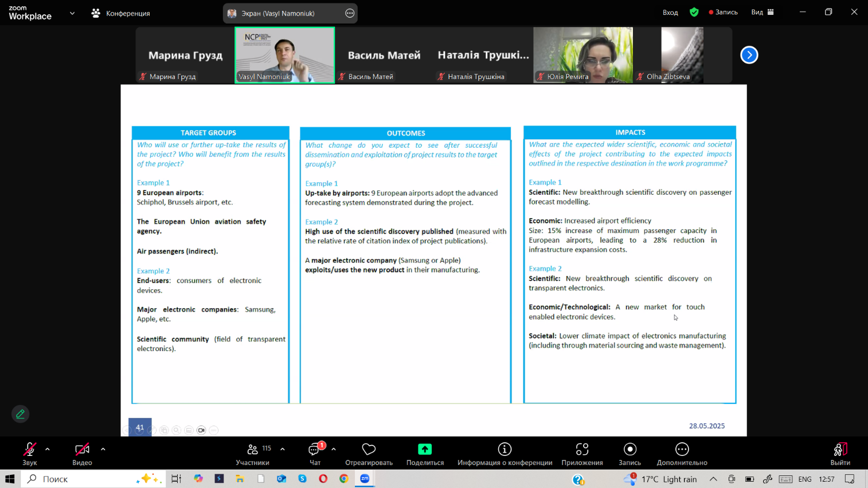Open Outlook from the taskbar
This screenshot has width=868, height=488.
(x=281, y=479)
